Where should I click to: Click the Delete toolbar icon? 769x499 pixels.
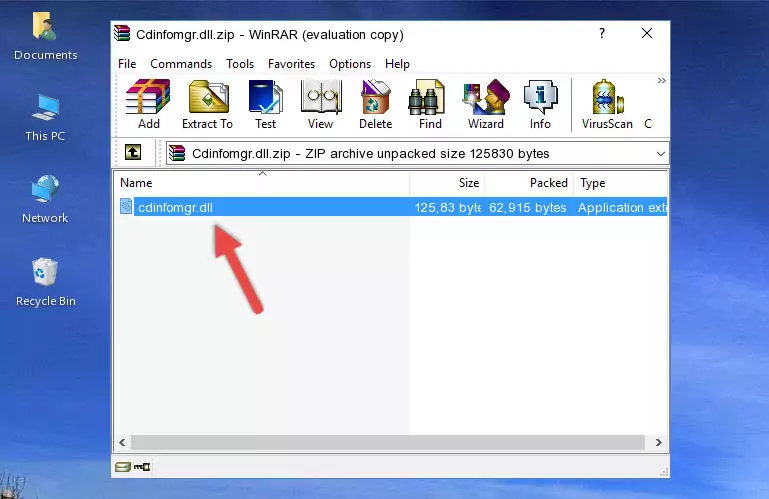(x=375, y=104)
